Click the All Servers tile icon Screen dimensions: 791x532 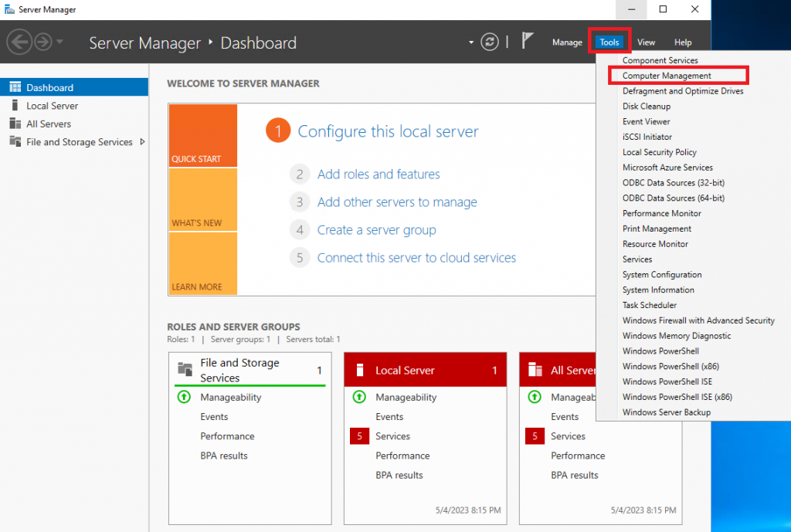pyautogui.click(x=535, y=370)
